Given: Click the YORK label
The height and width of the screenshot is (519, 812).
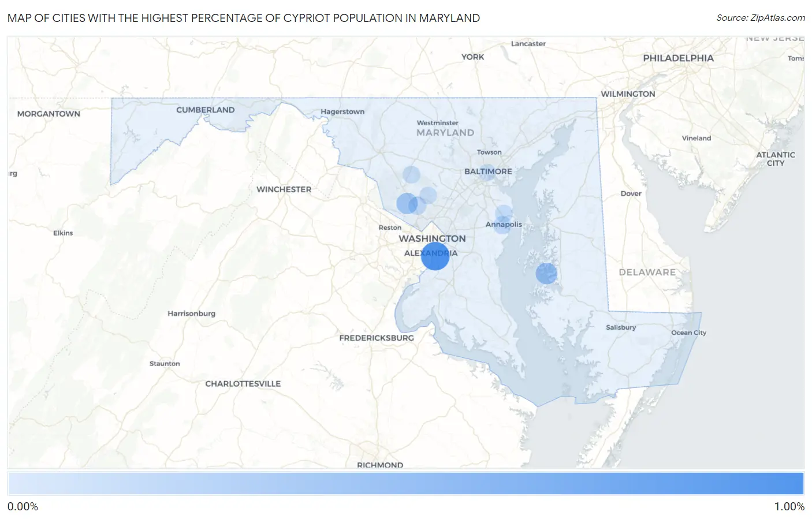Looking at the screenshot, I should (x=472, y=57).
